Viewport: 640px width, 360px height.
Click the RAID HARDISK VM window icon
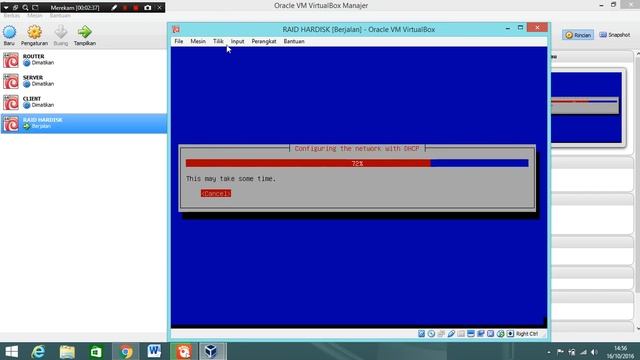pos(176,29)
